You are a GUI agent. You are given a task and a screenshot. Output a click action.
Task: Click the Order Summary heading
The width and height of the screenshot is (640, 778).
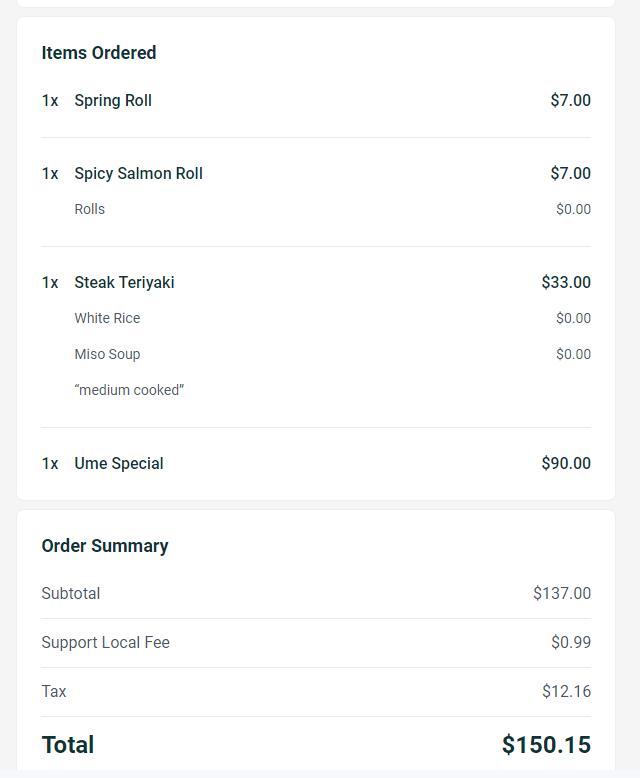pyautogui.click(x=105, y=546)
